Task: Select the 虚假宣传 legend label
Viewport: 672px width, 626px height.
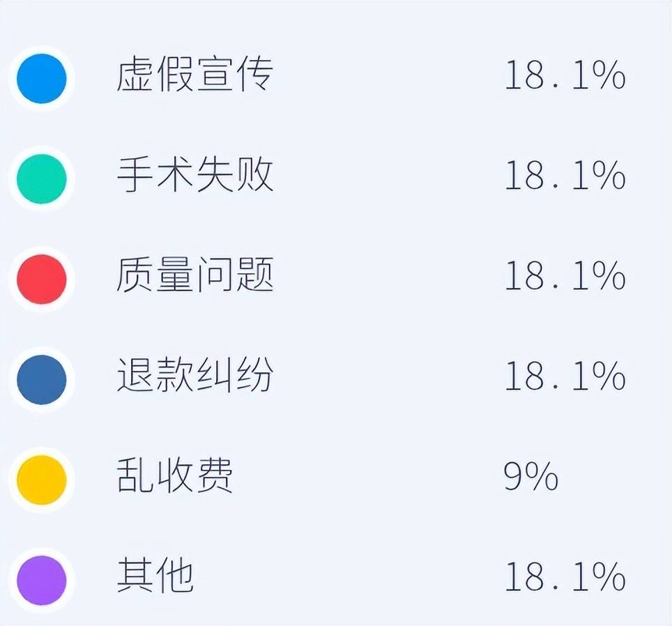Action: click(194, 75)
